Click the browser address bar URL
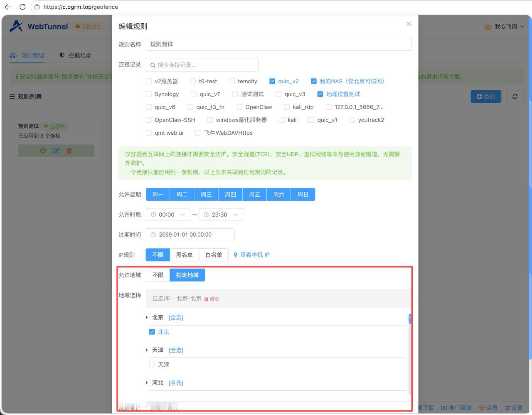532x415 pixels. click(x=81, y=7)
